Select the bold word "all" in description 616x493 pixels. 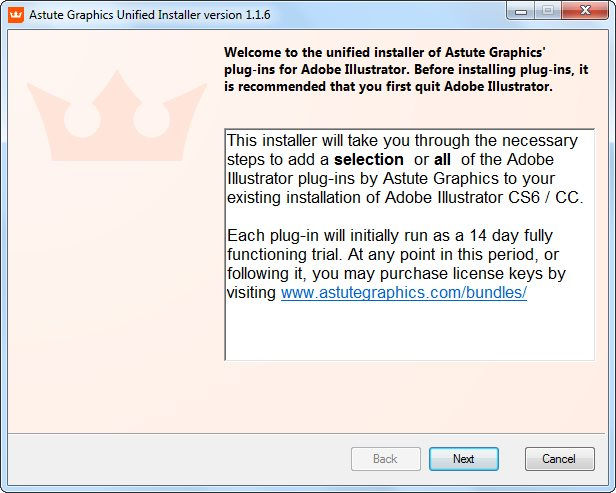[x=442, y=159]
